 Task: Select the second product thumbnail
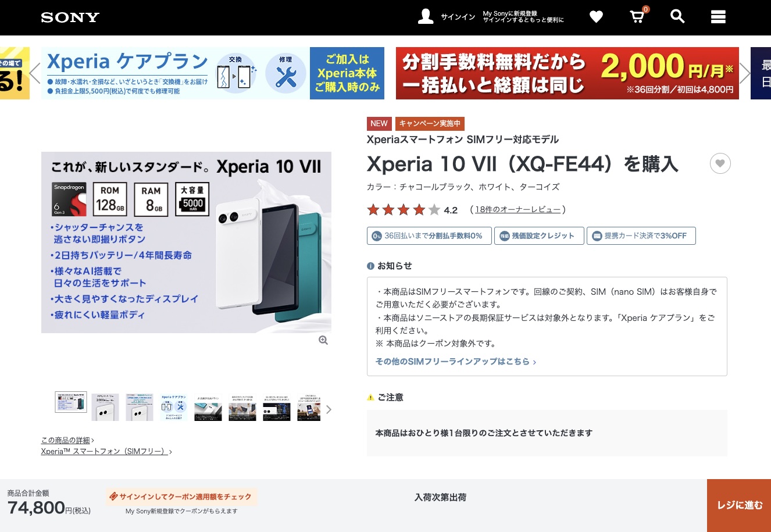coord(105,407)
